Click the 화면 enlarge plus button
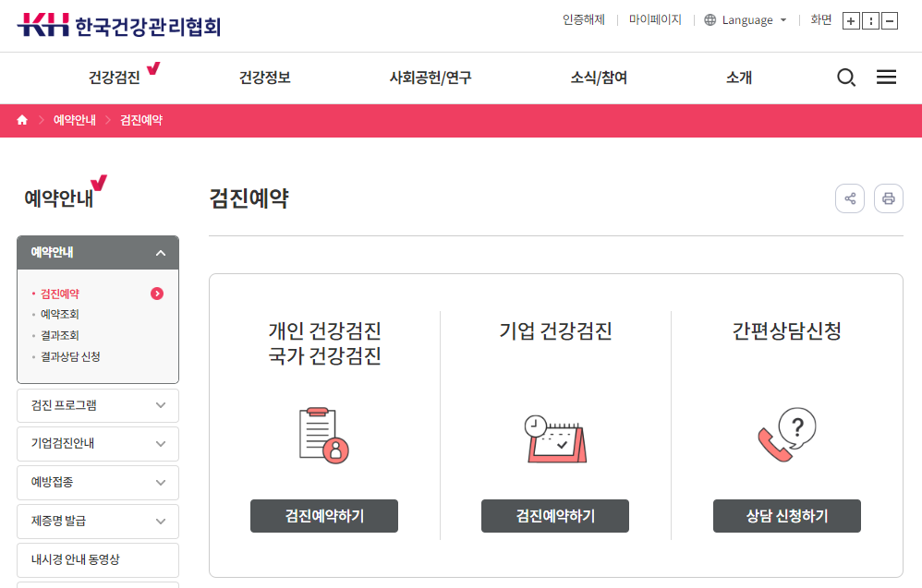This screenshot has height=588, width=922. coord(851,19)
